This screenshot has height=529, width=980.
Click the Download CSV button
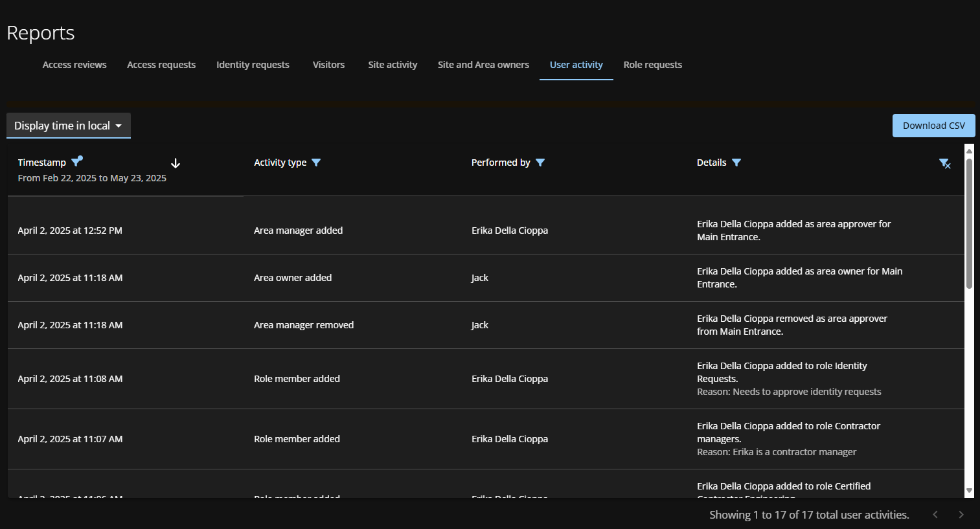point(933,126)
